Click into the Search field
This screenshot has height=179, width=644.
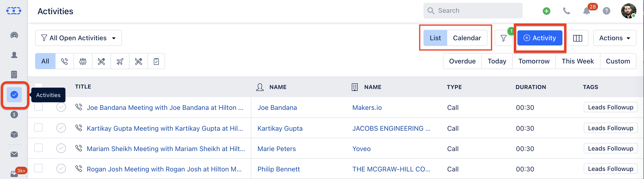pos(473,11)
